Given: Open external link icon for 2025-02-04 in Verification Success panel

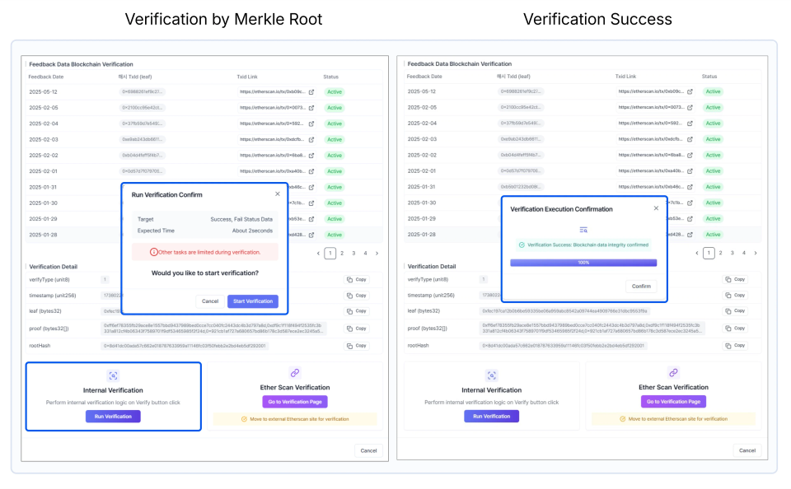Looking at the screenshot, I should 690,123.
